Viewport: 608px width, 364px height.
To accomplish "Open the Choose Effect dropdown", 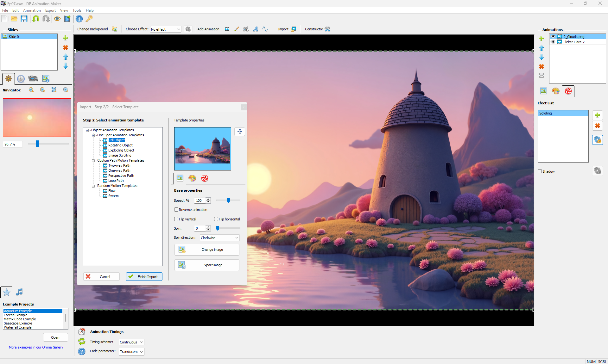I will click(166, 29).
